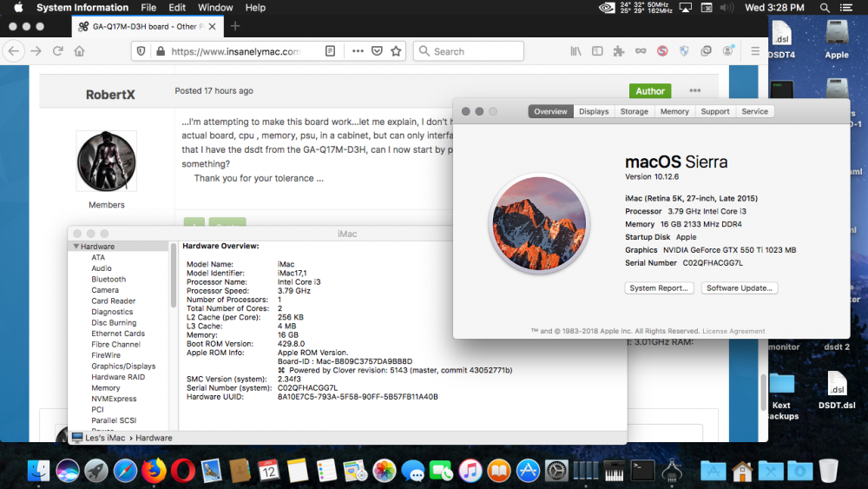Open the License Agreement link
Viewport: 868px width, 489px height.
[733, 331]
